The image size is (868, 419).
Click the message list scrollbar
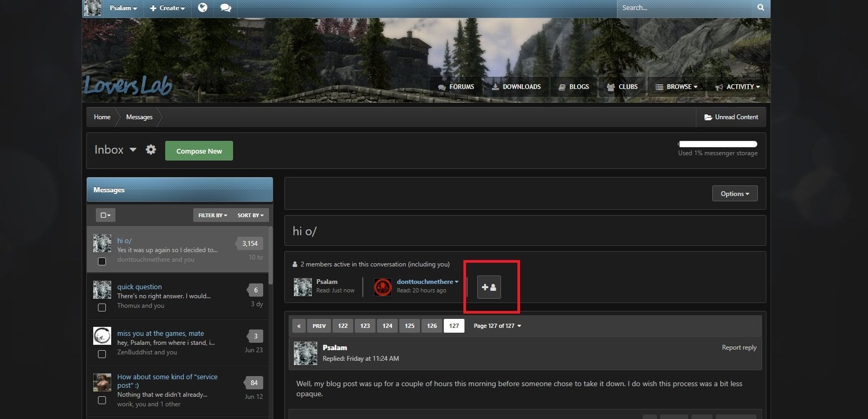[x=271, y=255]
